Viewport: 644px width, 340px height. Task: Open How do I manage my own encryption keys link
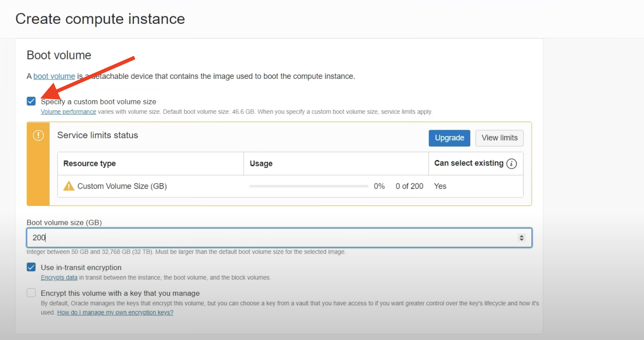114,312
